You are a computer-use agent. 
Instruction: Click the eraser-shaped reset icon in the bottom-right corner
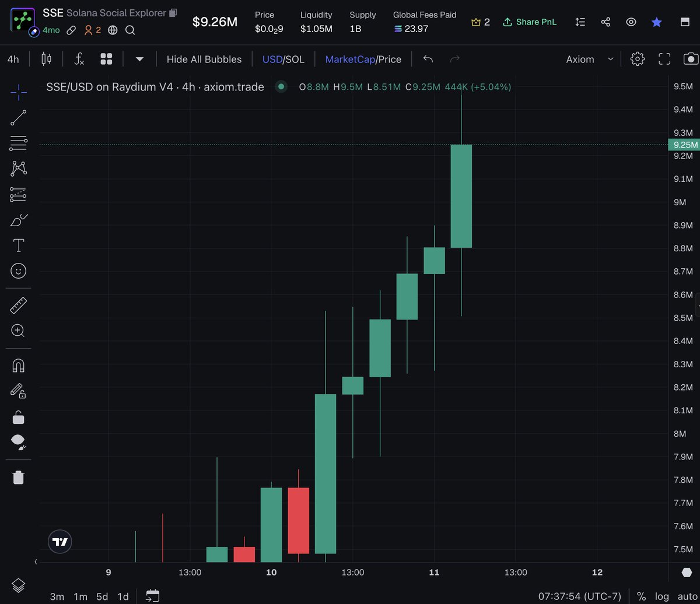687,573
